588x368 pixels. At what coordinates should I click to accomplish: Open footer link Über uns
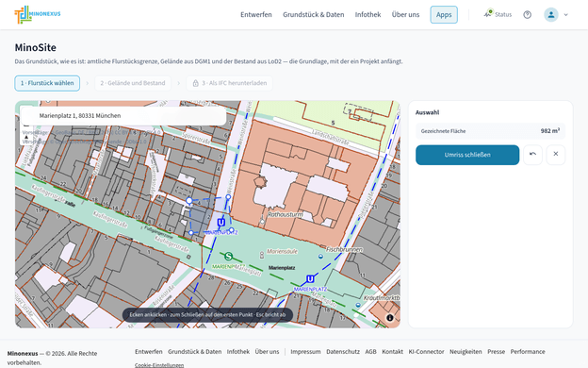[267, 351]
